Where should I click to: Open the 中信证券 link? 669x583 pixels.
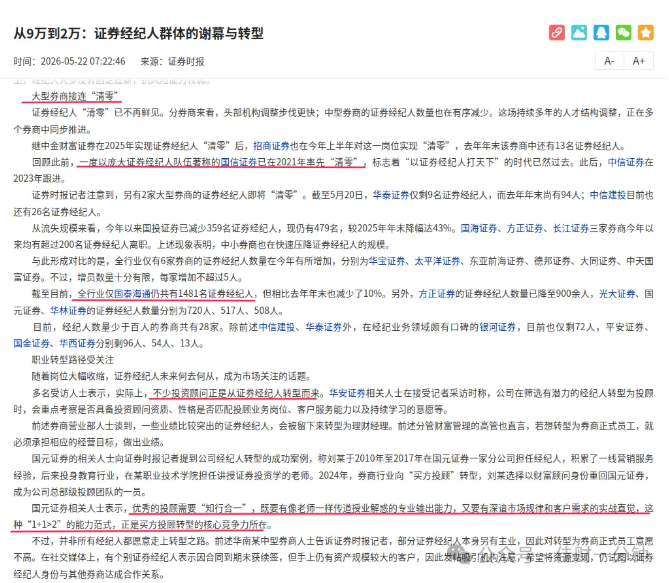click(x=625, y=162)
